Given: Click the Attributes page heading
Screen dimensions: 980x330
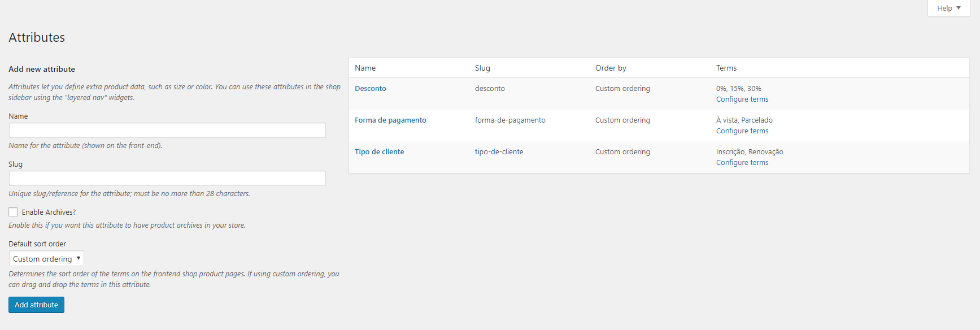Looking at the screenshot, I should [37, 37].
